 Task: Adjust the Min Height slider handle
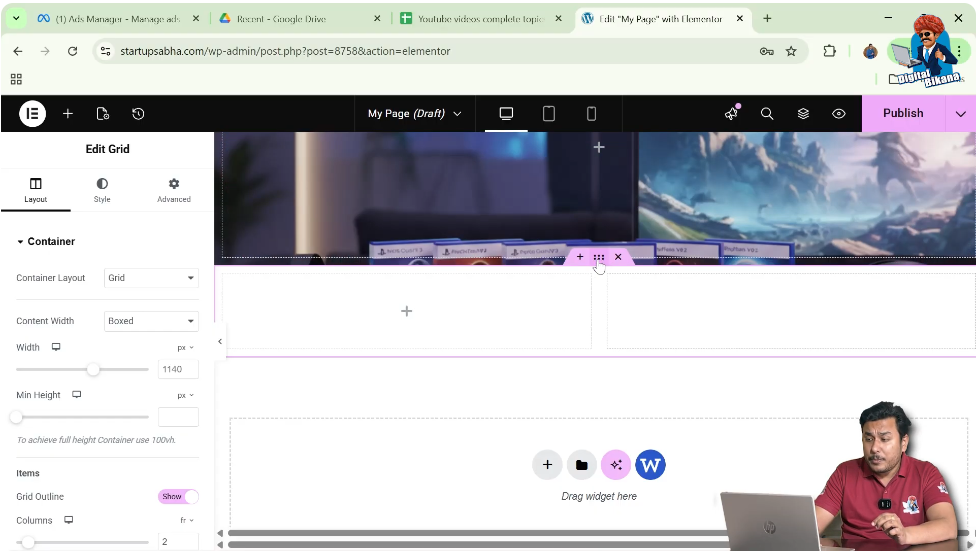(x=17, y=417)
